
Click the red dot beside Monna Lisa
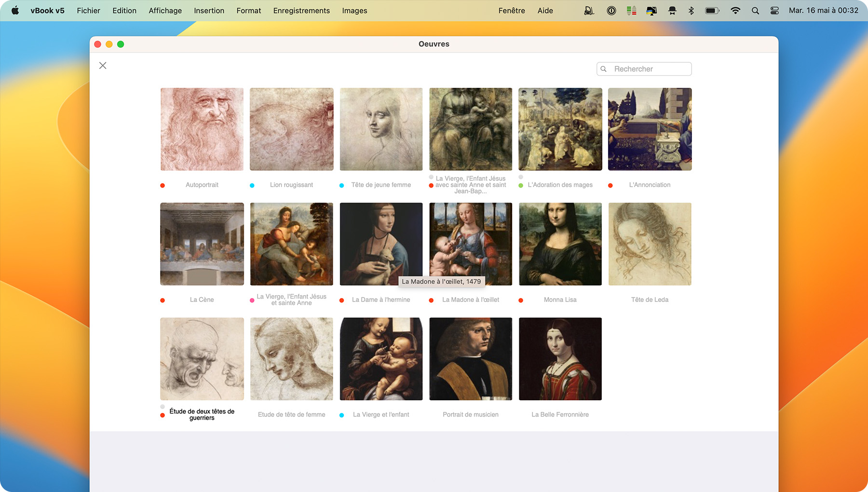[521, 300]
